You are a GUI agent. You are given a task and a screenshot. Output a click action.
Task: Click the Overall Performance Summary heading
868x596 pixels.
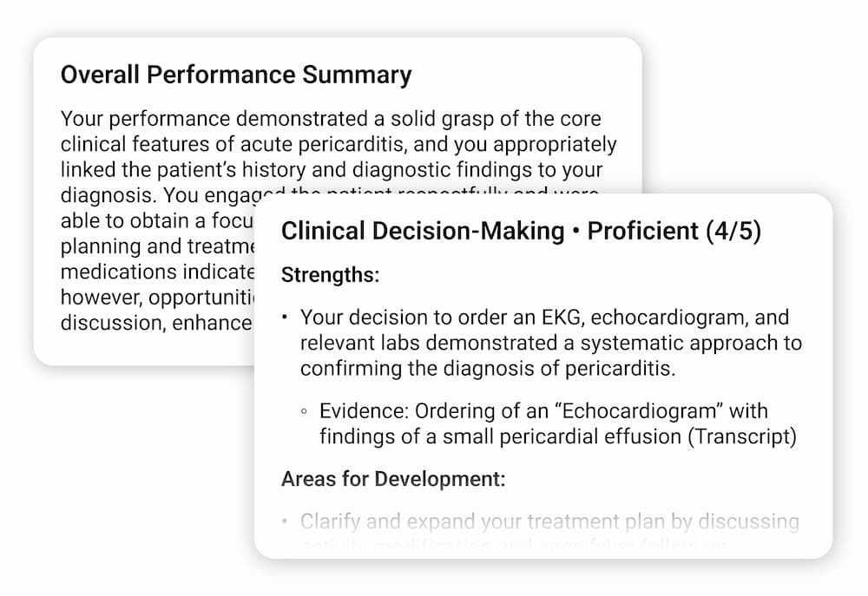point(236,75)
